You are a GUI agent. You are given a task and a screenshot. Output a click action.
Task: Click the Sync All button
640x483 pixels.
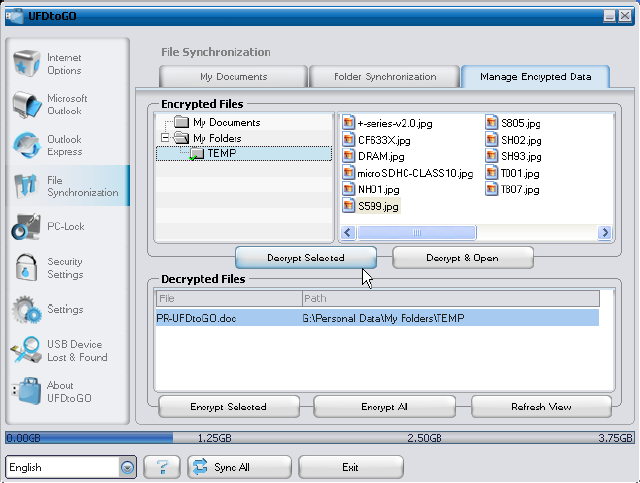pos(240,467)
